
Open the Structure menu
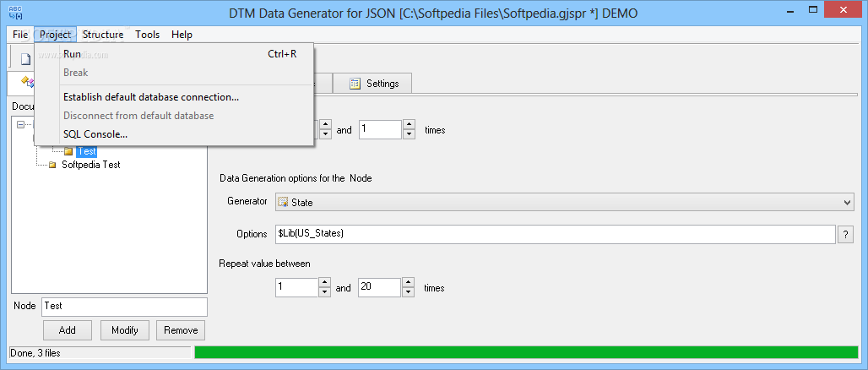tap(103, 35)
